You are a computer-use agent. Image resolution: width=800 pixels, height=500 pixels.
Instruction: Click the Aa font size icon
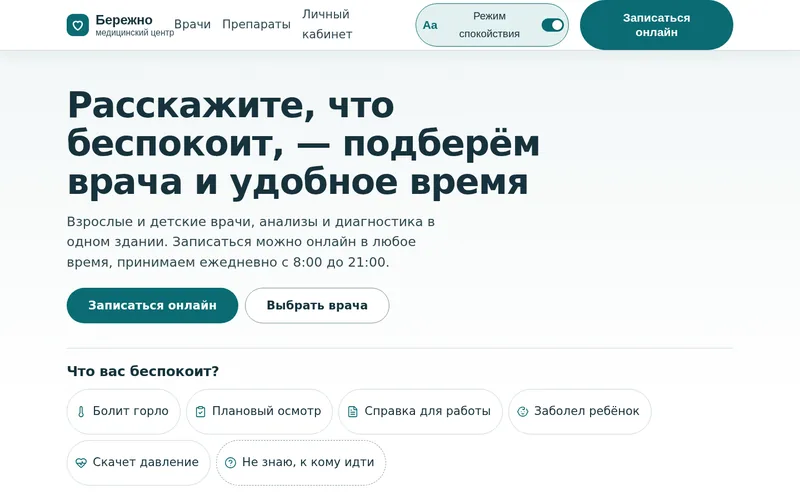click(430, 25)
